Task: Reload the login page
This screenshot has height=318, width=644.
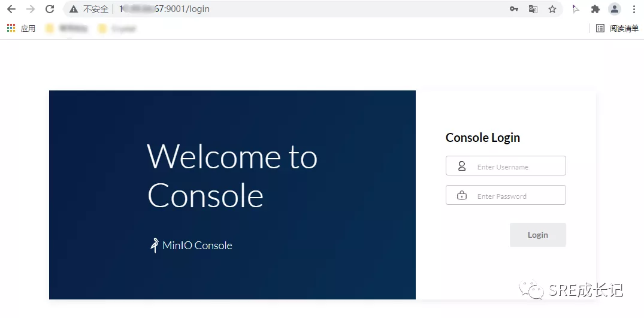Action: [x=50, y=9]
